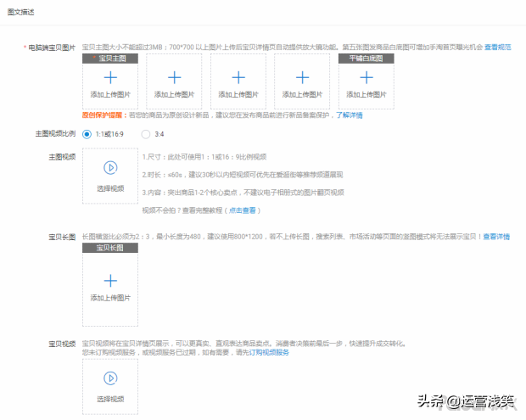This screenshot has width=526, height=420.
Task: Click 选择视频 under 主图视频
Action: [x=110, y=188]
